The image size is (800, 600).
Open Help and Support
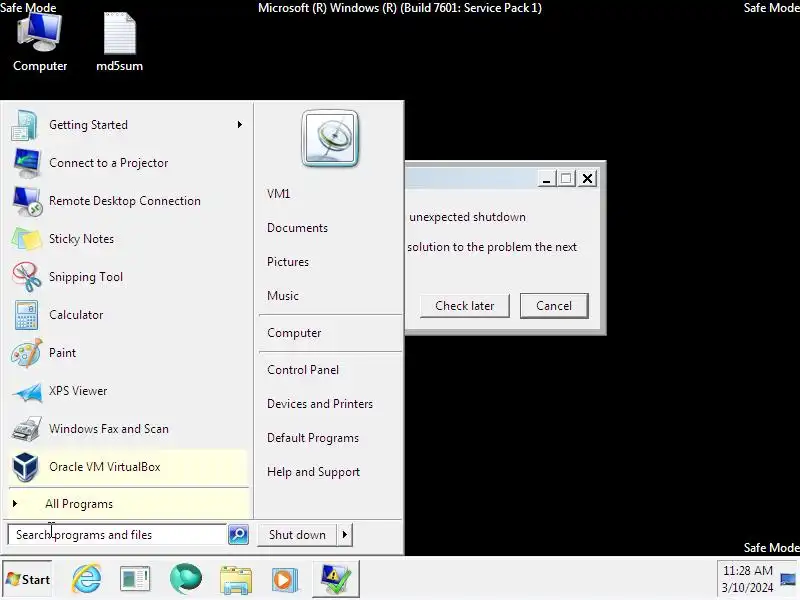pyautogui.click(x=313, y=472)
